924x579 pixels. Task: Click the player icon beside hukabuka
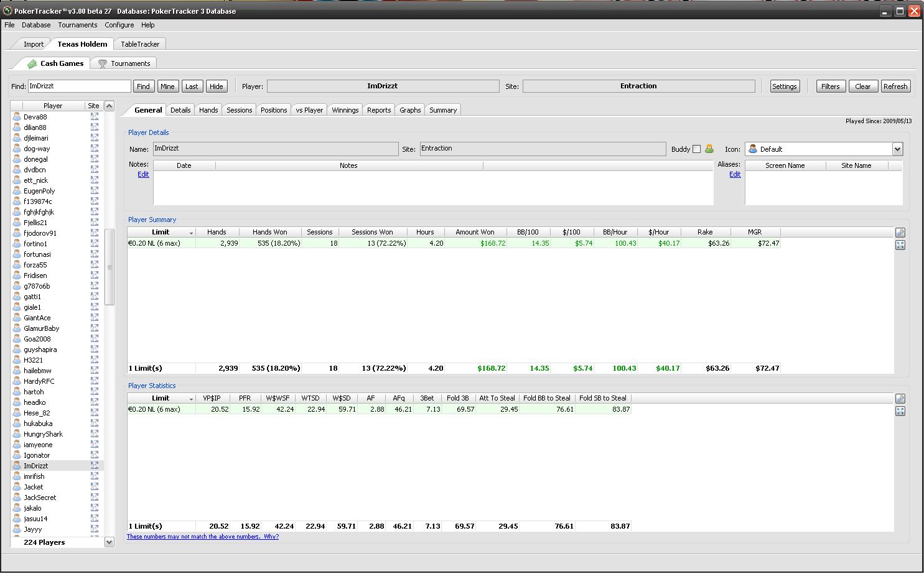(x=17, y=424)
